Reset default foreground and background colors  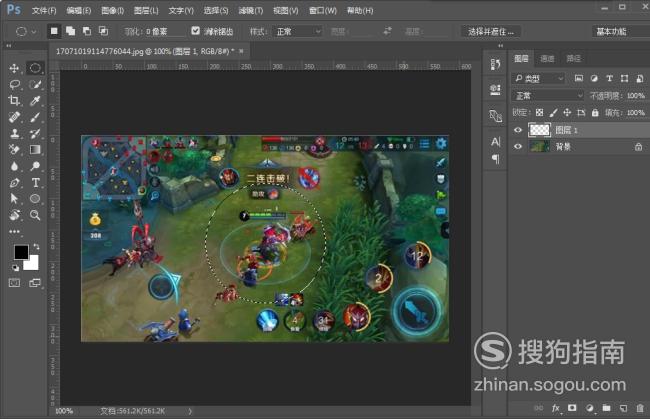click(x=15, y=268)
